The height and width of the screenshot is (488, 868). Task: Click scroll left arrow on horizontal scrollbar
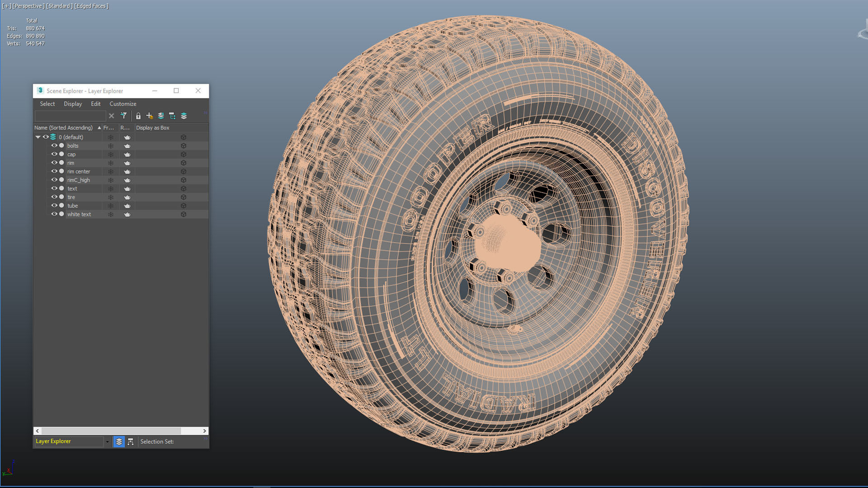click(38, 431)
